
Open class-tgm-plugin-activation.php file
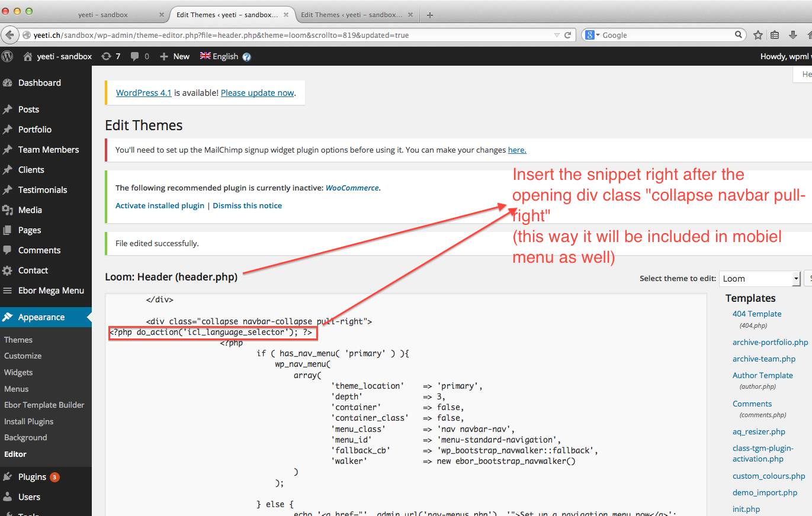763,454
